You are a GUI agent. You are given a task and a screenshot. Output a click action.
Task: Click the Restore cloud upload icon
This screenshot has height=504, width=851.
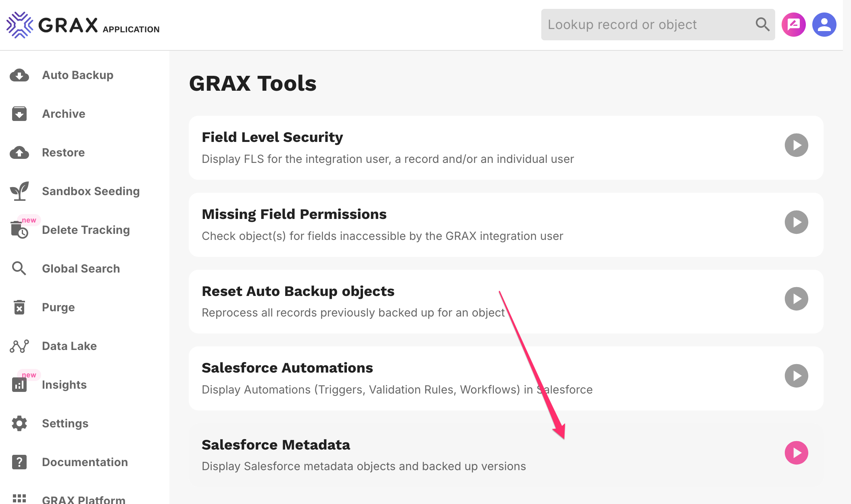pos(19,153)
